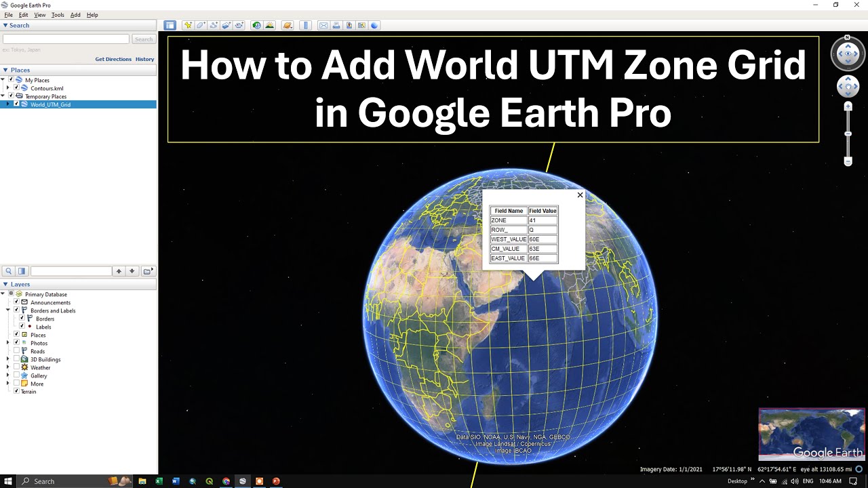Select the Add Path tool
This screenshot has height=488, width=868.
[214, 25]
